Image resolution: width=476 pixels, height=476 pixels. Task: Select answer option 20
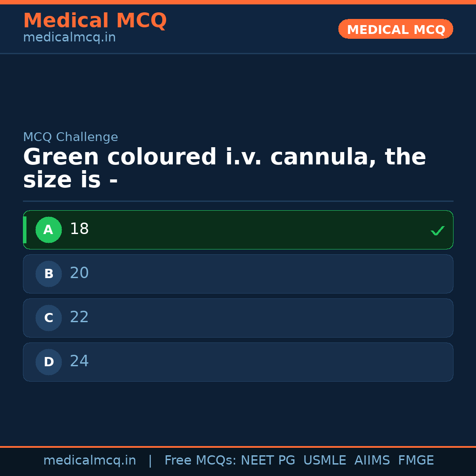238,274
